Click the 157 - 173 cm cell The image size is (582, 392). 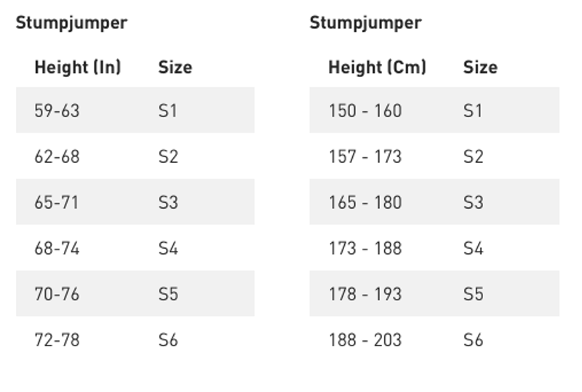364,156
